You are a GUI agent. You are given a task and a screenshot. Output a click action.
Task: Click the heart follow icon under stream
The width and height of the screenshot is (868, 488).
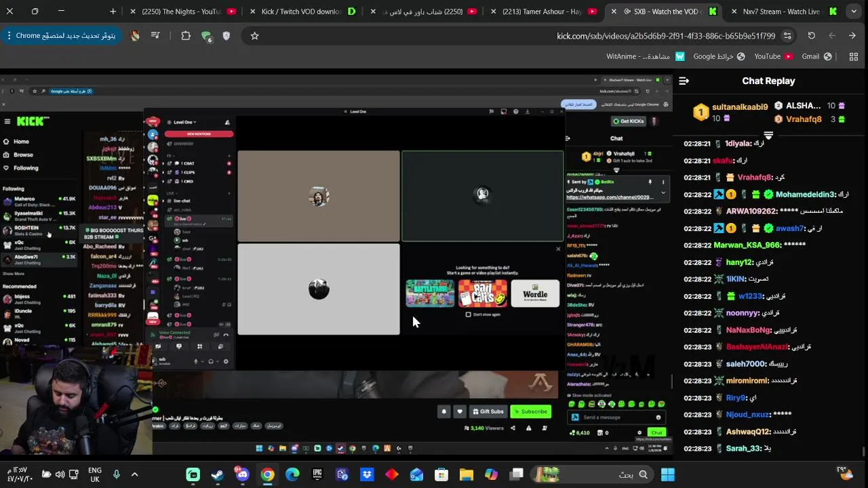[459, 411]
